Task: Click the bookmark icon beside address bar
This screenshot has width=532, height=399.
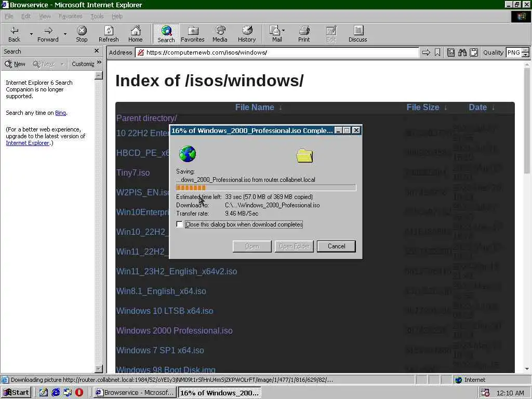Action: point(437,52)
